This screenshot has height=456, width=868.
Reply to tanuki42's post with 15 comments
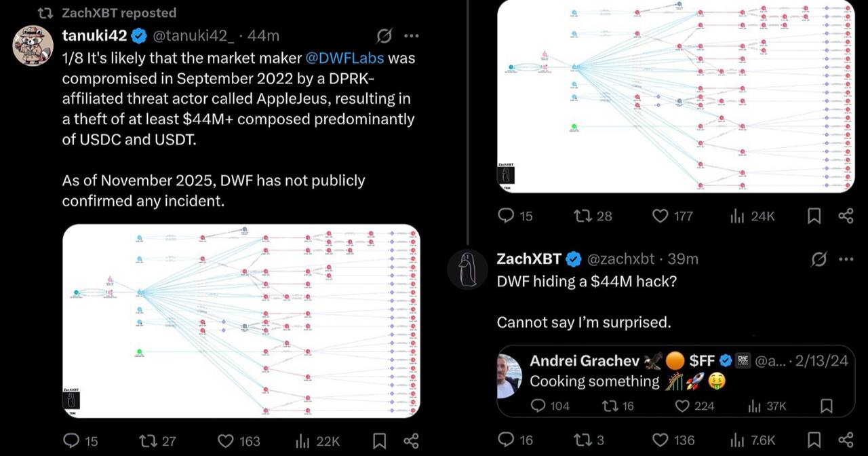click(71, 441)
